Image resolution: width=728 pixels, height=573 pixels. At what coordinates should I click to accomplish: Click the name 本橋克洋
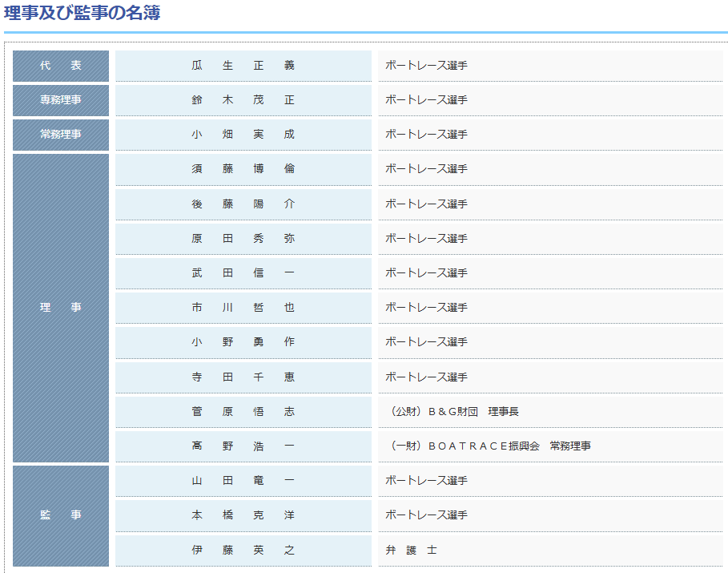point(243,515)
